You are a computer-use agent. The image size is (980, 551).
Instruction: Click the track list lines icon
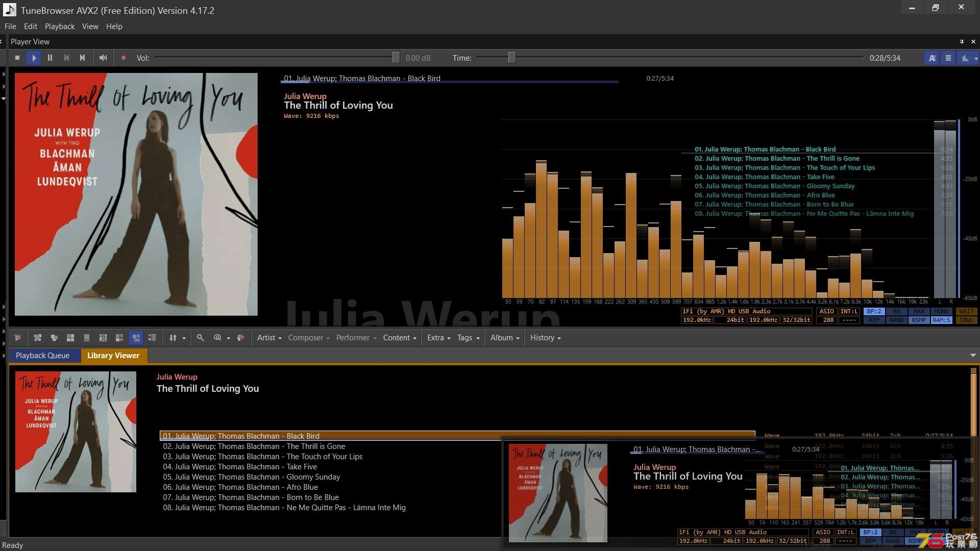[948, 58]
